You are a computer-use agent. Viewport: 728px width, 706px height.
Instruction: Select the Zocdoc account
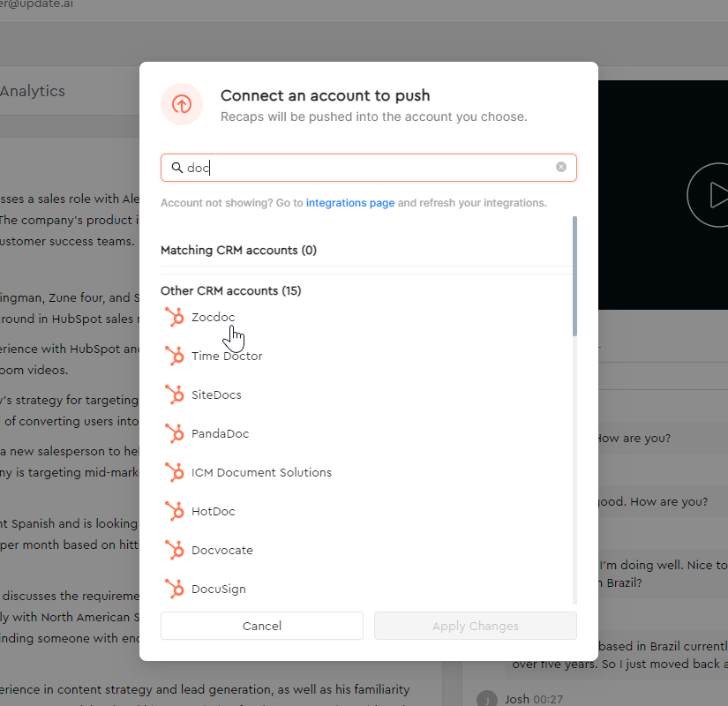214,317
